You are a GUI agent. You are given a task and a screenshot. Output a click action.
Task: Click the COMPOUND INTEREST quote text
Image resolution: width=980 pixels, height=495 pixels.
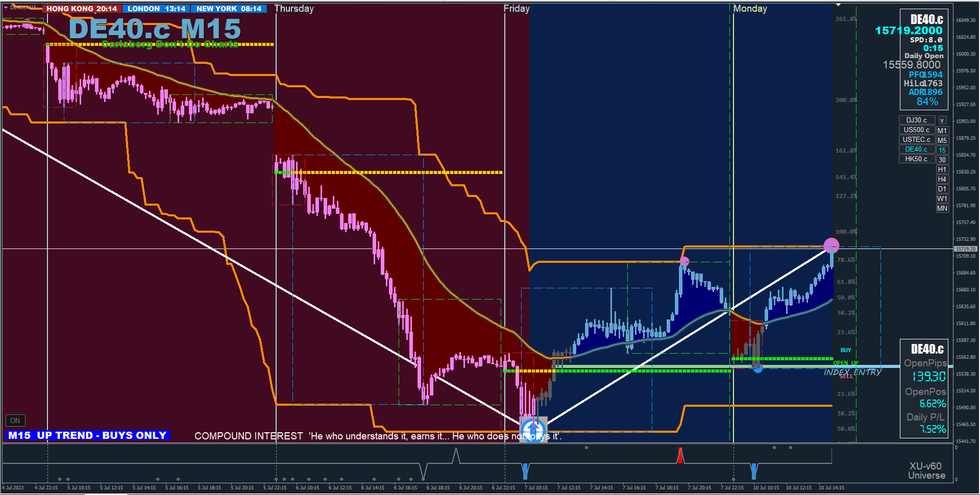(378, 436)
